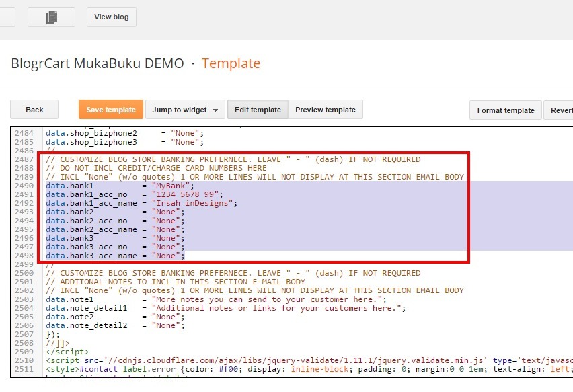Viewport: 573px width, 392px height.
Task: Click the "1234 5678 99" account number value
Action: point(185,194)
